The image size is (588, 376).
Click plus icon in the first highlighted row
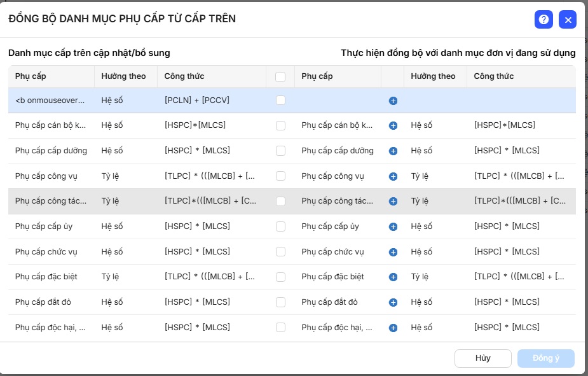[393, 101]
